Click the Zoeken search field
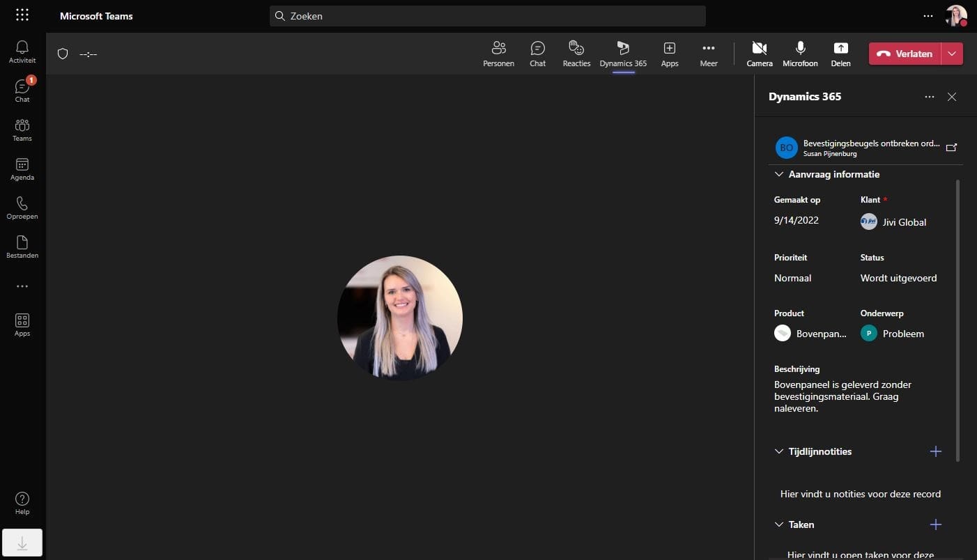 [488, 15]
